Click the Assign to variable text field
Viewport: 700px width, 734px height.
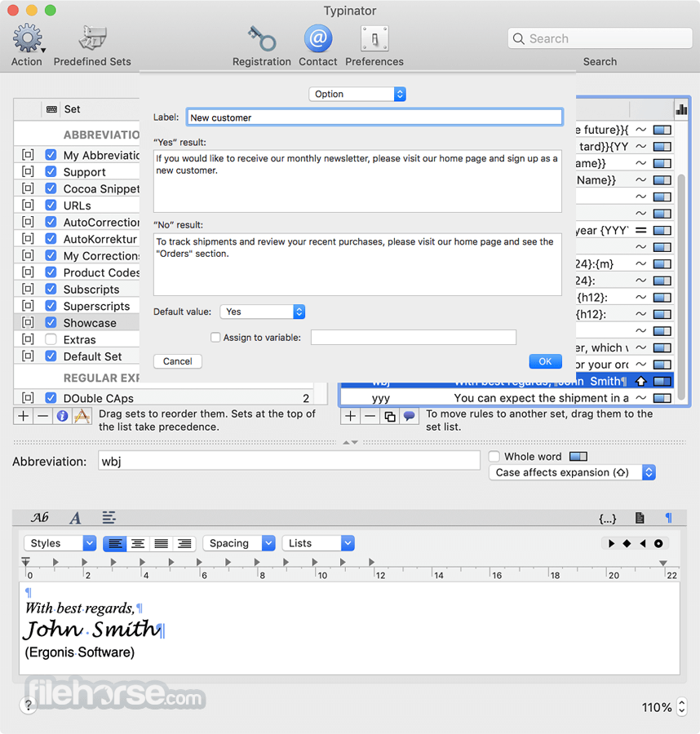[414, 337]
